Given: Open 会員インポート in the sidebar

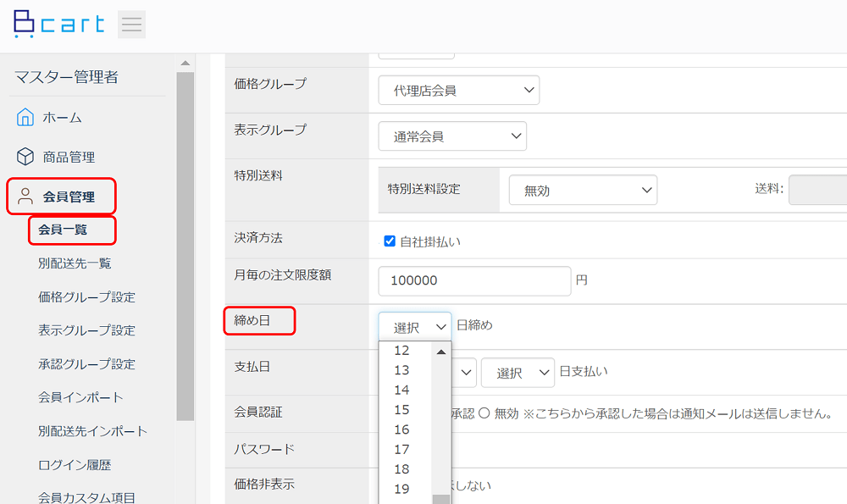Looking at the screenshot, I should [80, 397].
